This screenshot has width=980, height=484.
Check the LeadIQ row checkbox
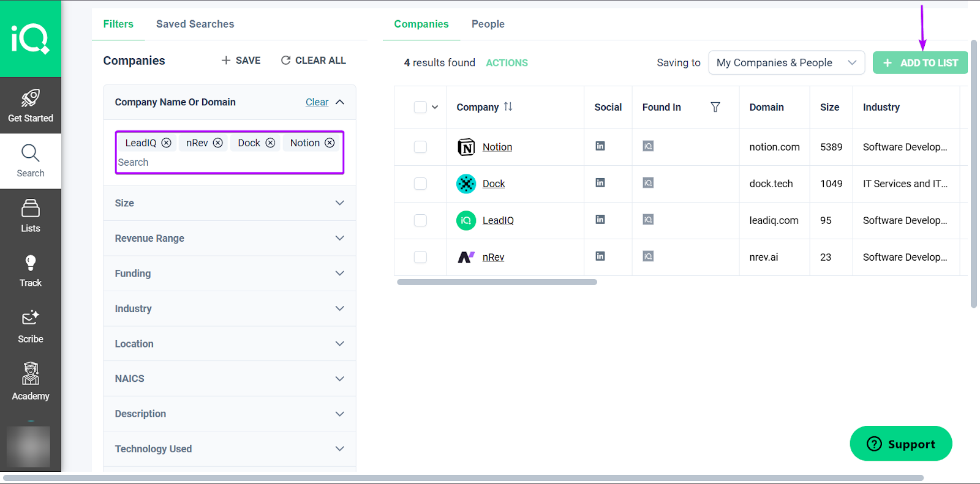click(420, 220)
